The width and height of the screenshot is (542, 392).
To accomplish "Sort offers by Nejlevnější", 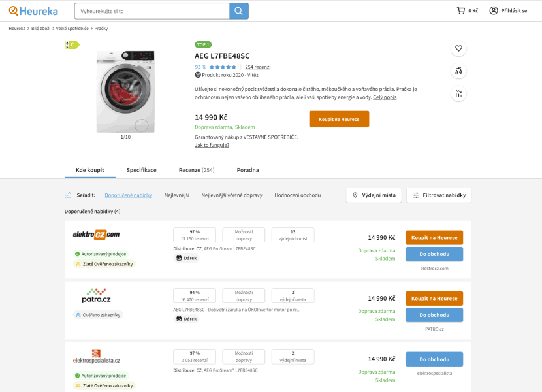I will (176, 195).
